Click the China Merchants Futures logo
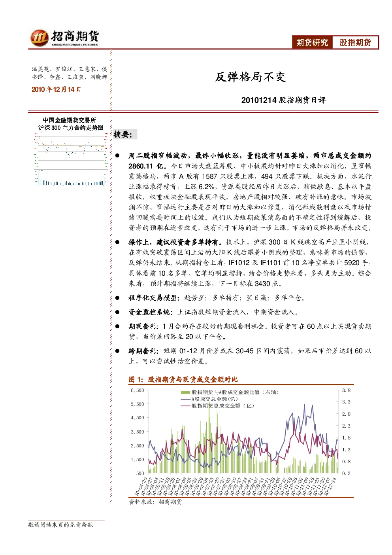This screenshot has height=555, width=392. point(64,38)
